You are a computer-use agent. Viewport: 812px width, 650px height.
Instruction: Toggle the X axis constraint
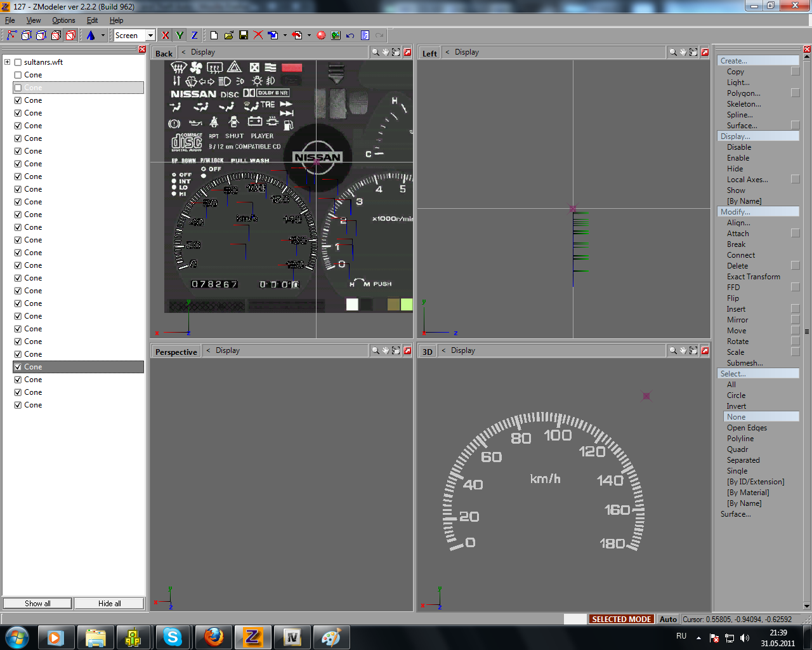(166, 36)
